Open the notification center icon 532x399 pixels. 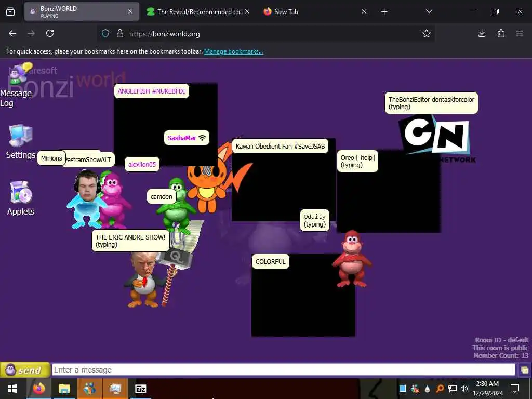[515, 389]
